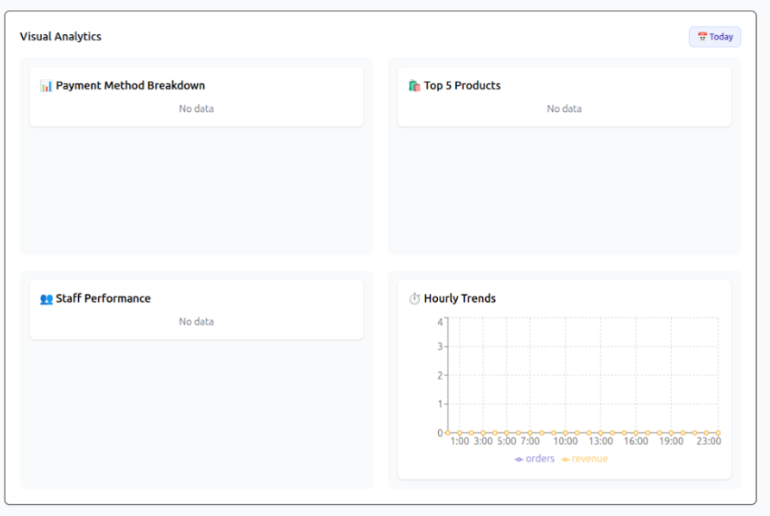
Task: Click the Payment Method bar chart icon
Action: point(46,86)
